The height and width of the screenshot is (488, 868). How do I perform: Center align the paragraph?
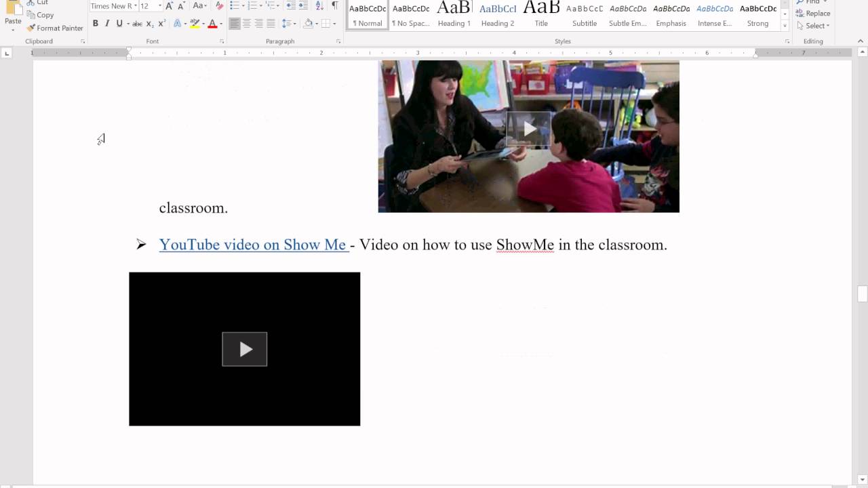click(x=247, y=24)
